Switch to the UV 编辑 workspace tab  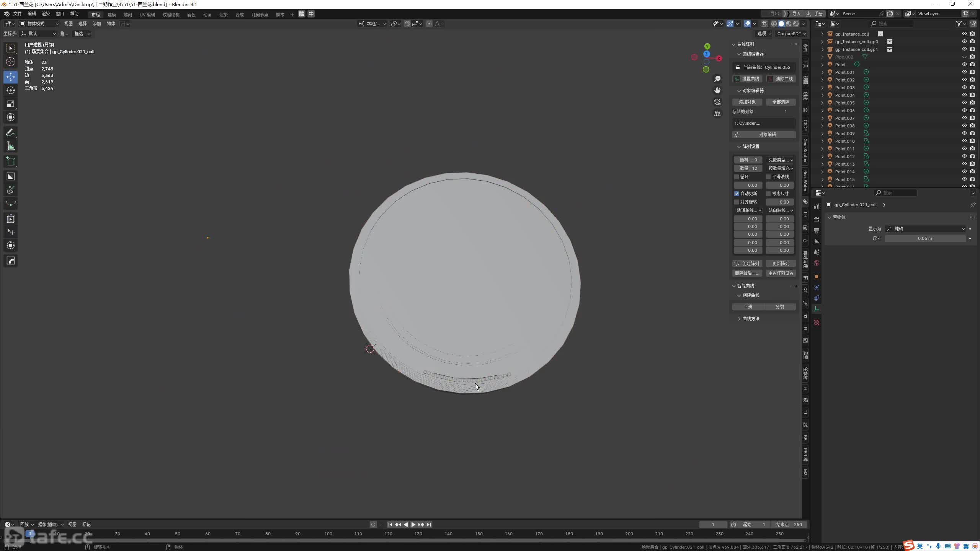click(147, 15)
